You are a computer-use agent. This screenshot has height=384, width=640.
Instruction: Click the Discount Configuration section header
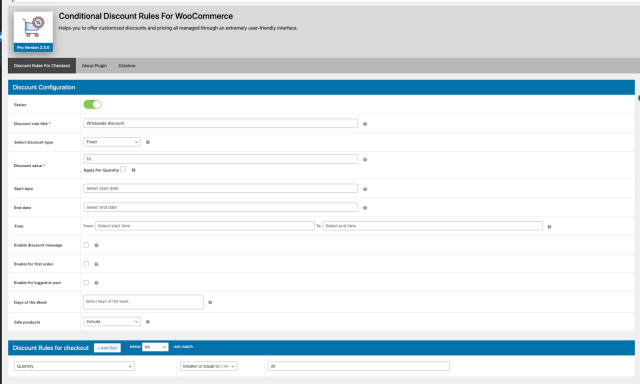pyautogui.click(x=321, y=87)
